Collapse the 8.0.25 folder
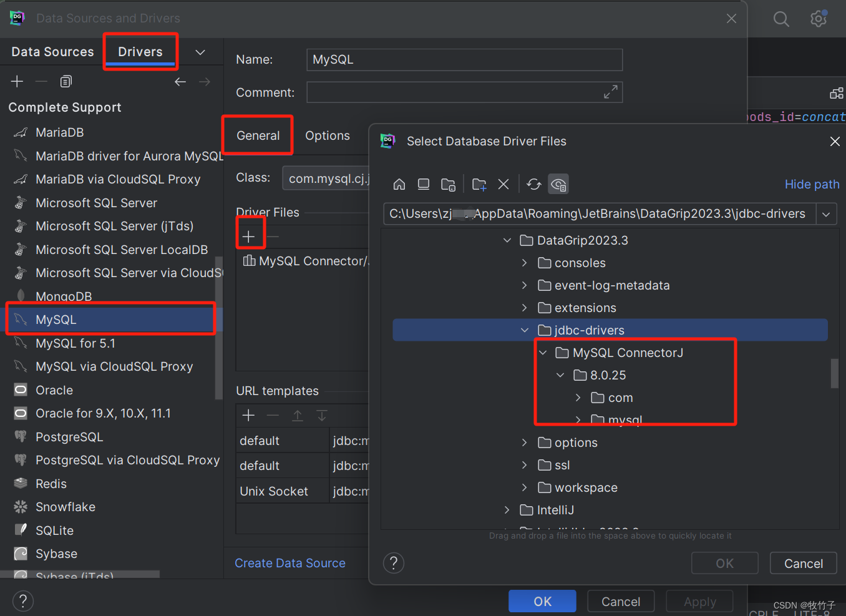The height and width of the screenshot is (616, 846). [560, 375]
